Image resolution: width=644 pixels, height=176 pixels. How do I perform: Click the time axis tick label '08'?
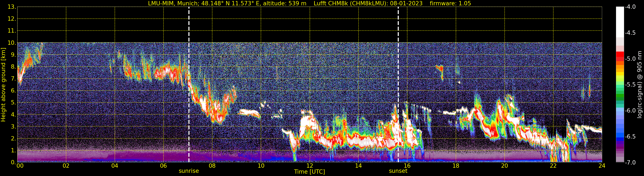(x=212, y=166)
